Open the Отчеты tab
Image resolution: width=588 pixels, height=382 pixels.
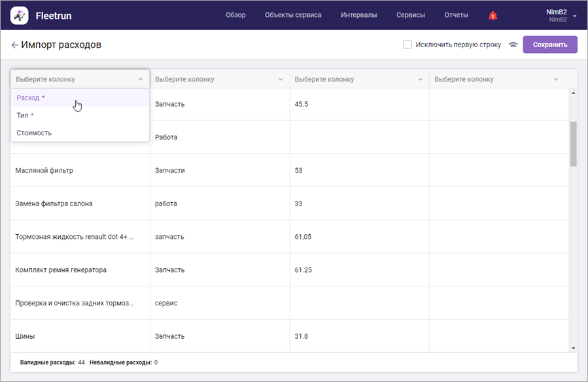coord(456,15)
